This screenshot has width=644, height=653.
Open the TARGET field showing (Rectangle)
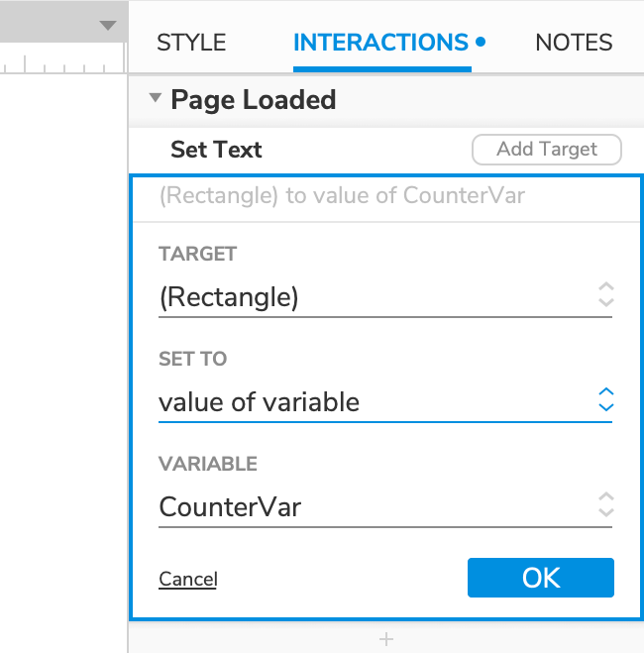[376, 297]
